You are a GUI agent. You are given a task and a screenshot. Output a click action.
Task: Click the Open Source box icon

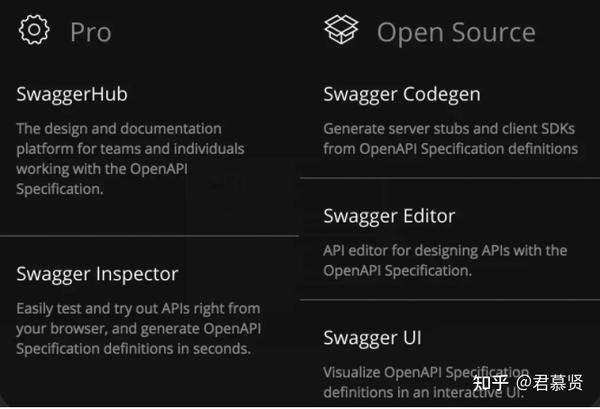(341, 30)
